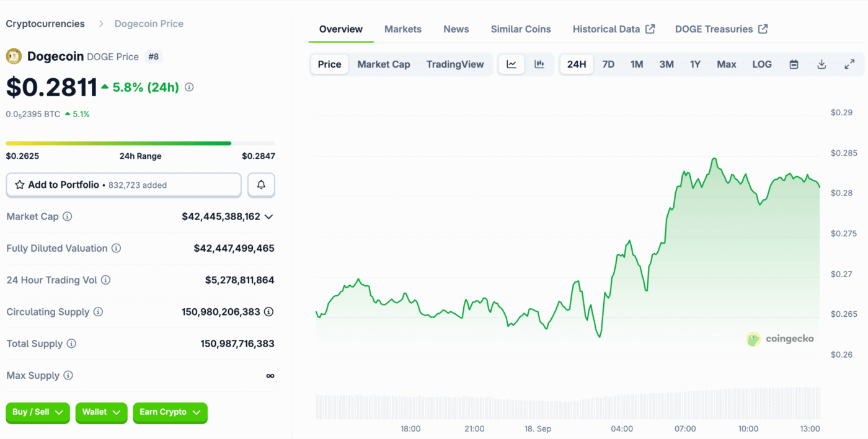The image size is (868, 439).
Task: Click info icon beside Circulating Supply value
Action: [x=268, y=312]
